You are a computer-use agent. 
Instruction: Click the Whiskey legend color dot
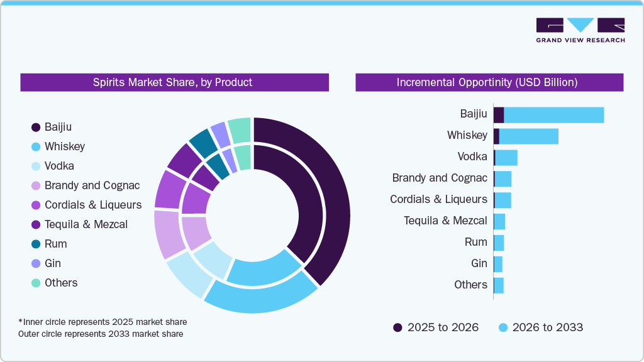click(x=36, y=146)
